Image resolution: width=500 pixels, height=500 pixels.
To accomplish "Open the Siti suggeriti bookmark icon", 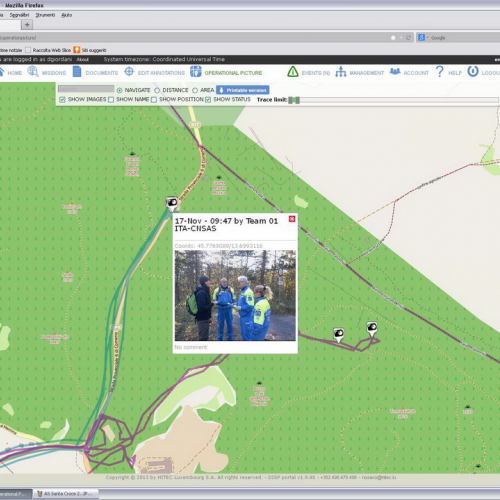I will coord(77,50).
